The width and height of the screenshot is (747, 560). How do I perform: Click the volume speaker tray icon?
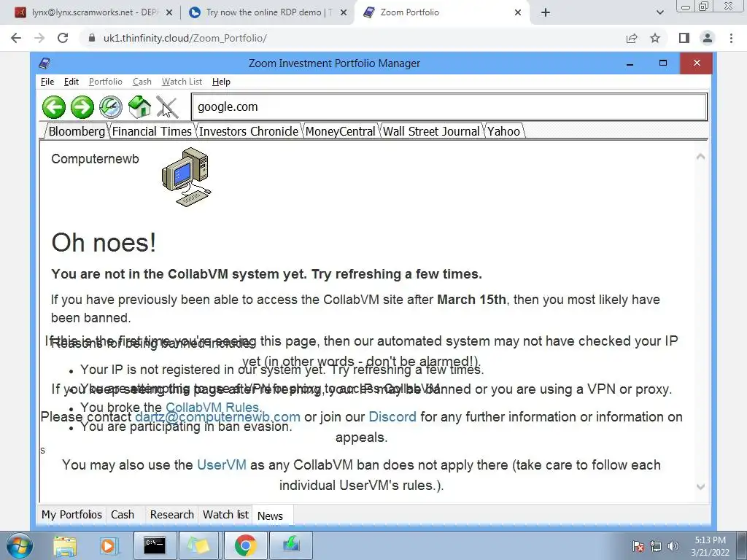click(673, 546)
